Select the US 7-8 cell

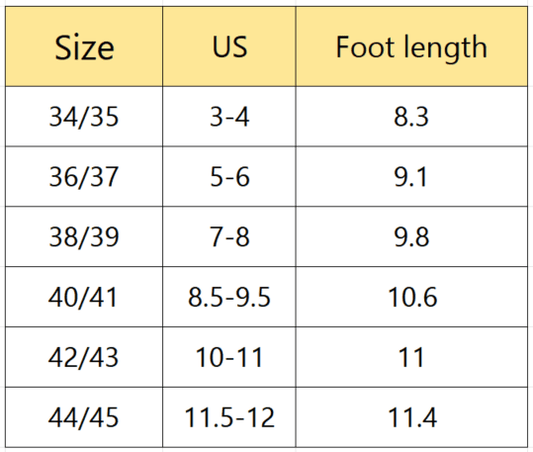point(229,237)
